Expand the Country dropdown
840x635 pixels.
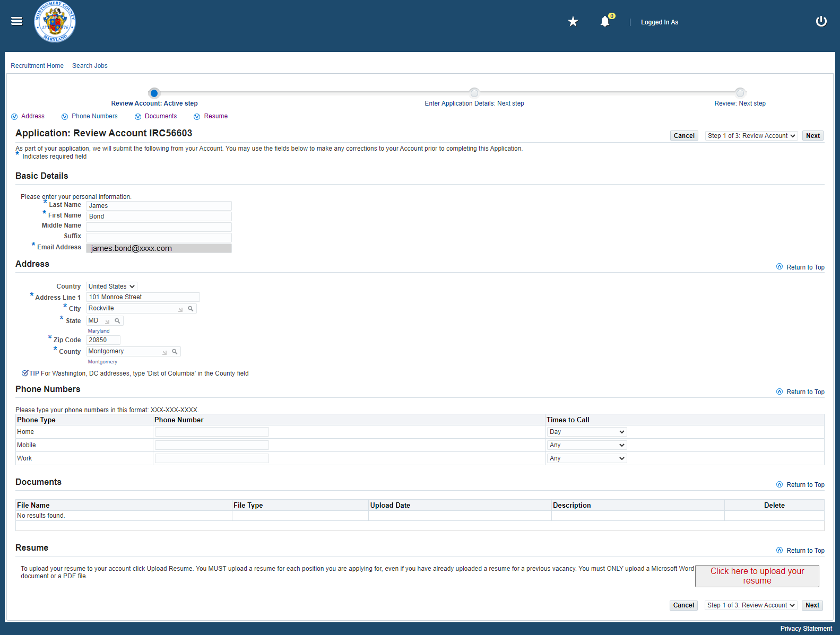[x=111, y=286]
